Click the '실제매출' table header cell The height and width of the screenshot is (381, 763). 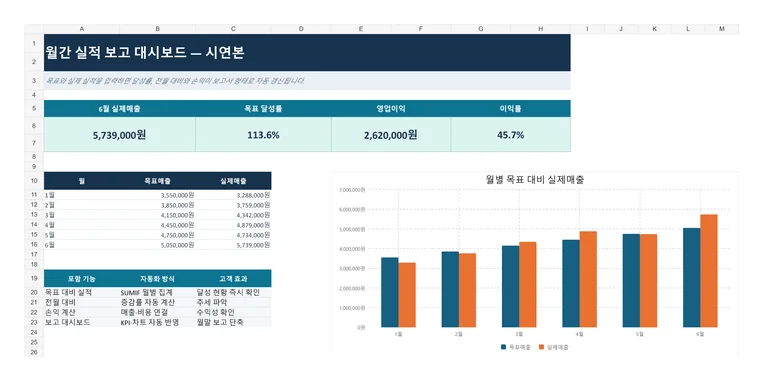(x=234, y=181)
